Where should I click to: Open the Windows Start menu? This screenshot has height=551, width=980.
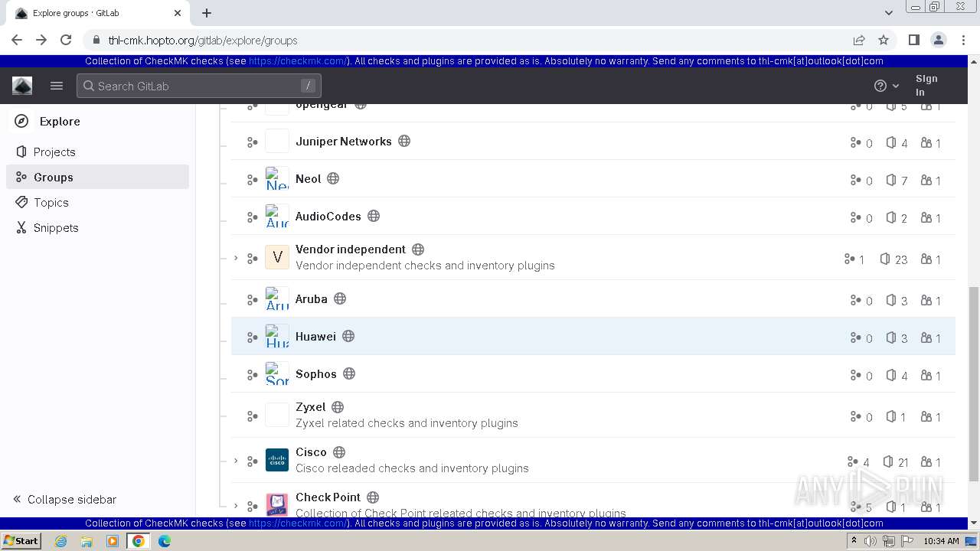pyautogui.click(x=21, y=540)
